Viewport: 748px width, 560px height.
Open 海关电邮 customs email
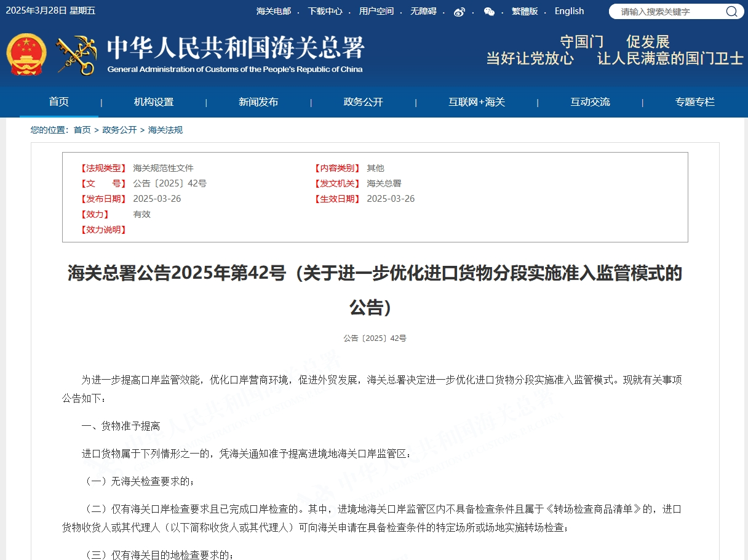273,11
